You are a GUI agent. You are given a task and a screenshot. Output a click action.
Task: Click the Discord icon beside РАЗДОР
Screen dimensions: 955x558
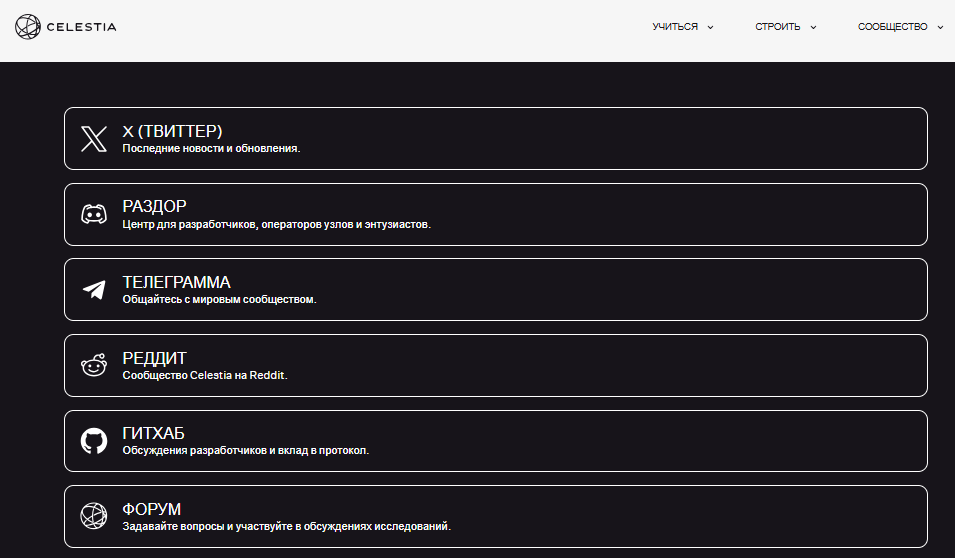(94, 214)
